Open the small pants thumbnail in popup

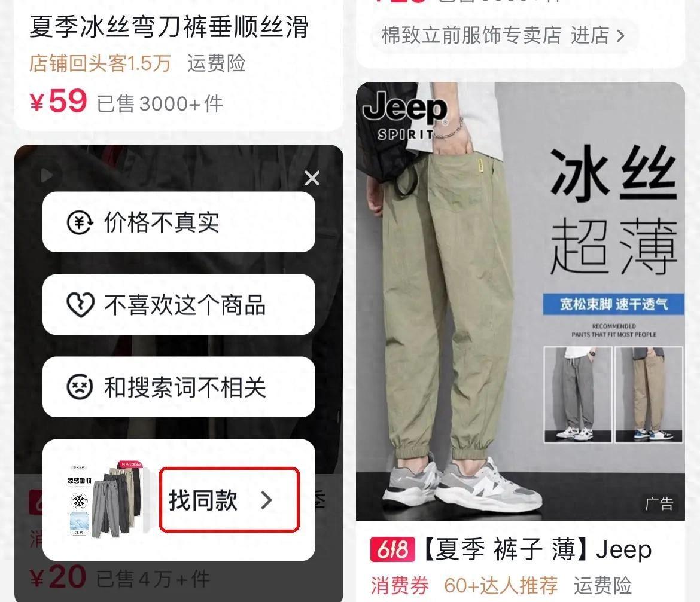click(x=104, y=499)
